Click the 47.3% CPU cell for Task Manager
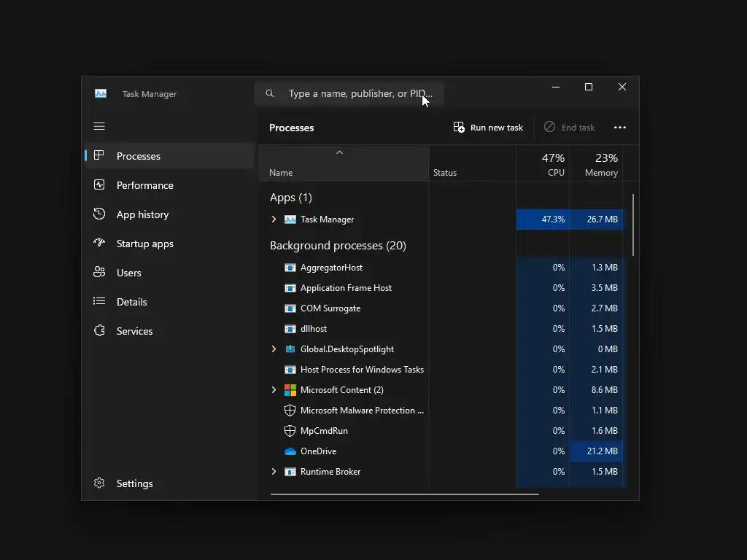The height and width of the screenshot is (560, 747). (543, 219)
